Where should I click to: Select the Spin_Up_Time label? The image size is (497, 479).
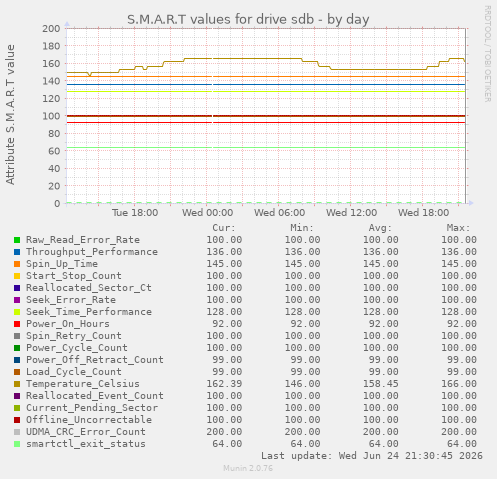[x=62, y=264]
